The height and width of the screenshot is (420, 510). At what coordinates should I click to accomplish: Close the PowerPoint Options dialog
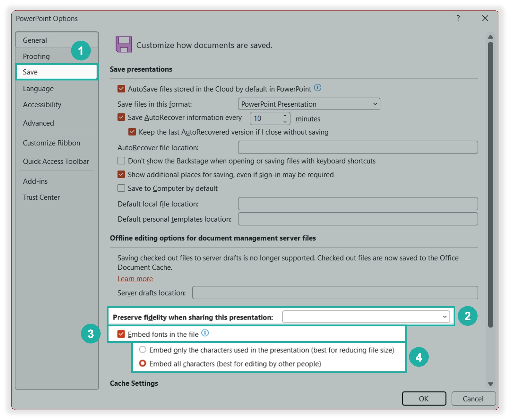point(485,18)
